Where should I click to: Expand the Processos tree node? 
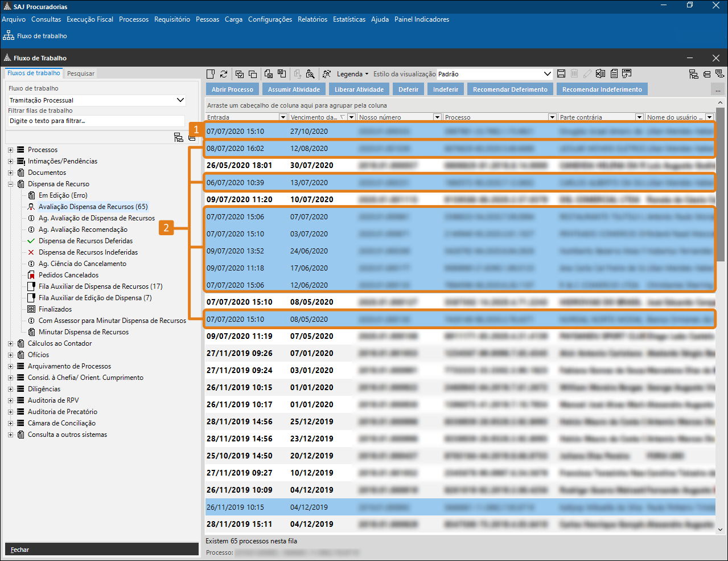[x=10, y=150]
